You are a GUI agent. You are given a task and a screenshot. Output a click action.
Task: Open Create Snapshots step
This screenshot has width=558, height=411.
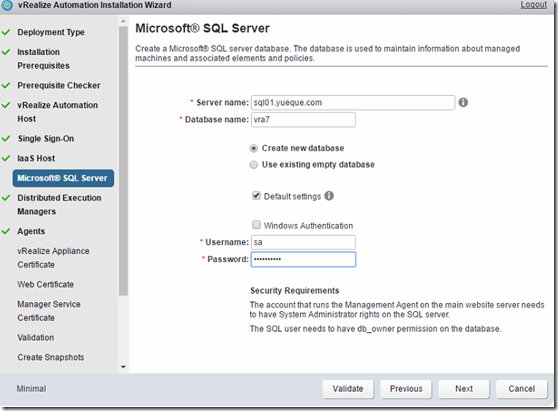(51, 357)
